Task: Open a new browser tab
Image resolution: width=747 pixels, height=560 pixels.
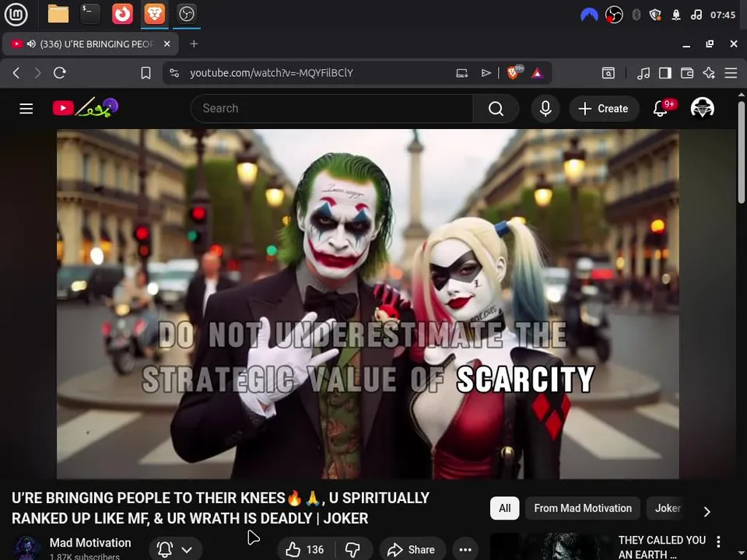Action: point(194,44)
